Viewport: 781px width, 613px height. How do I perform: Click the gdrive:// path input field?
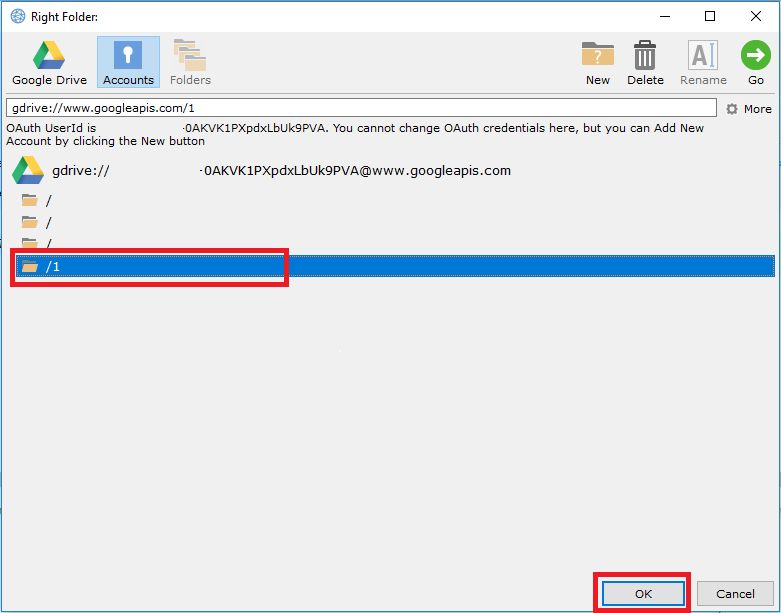click(x=360, y=108)
